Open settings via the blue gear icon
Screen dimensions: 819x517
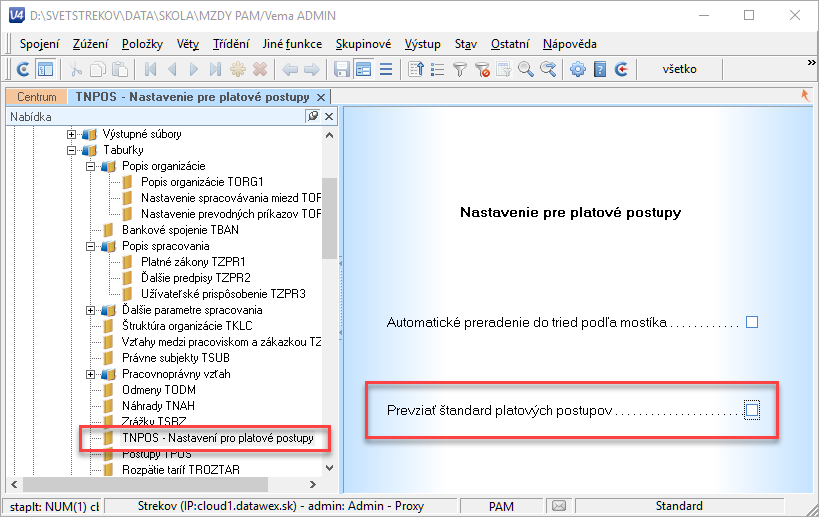(577, 69)
